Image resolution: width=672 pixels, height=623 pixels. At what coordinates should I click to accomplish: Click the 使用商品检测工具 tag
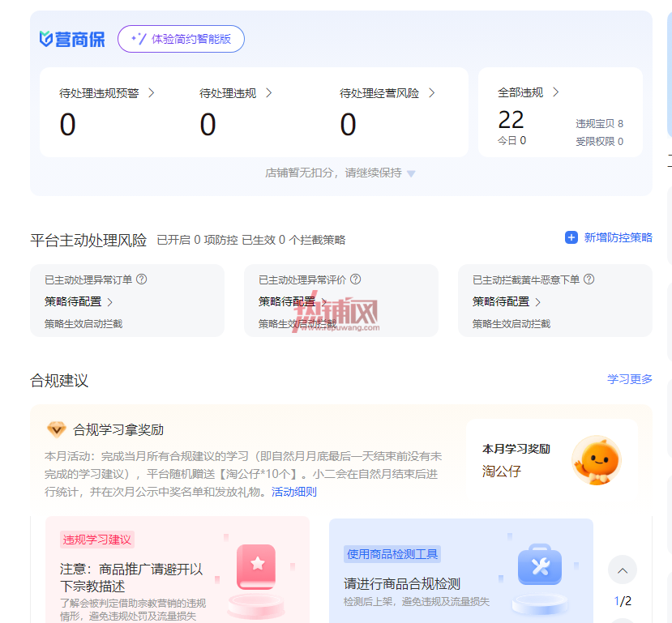pos(392,554)
